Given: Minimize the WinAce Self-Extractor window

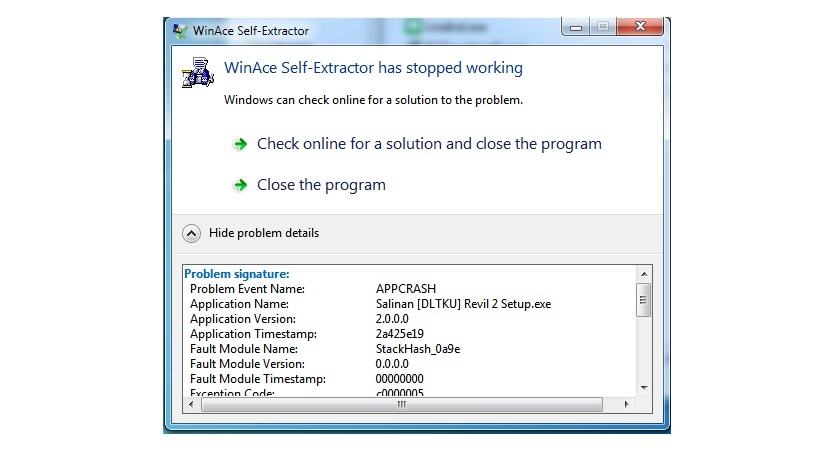Looking at the screenshot, I should [x=576, y=27].
